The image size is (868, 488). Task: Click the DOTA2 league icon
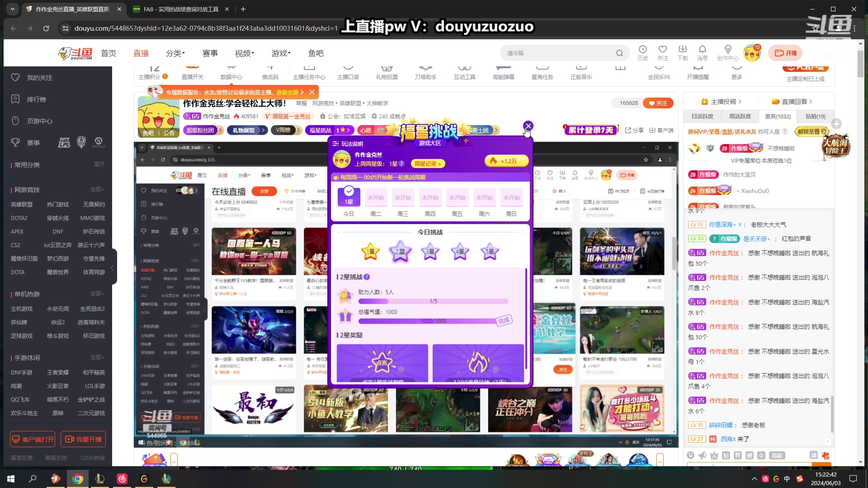(99, 143)
